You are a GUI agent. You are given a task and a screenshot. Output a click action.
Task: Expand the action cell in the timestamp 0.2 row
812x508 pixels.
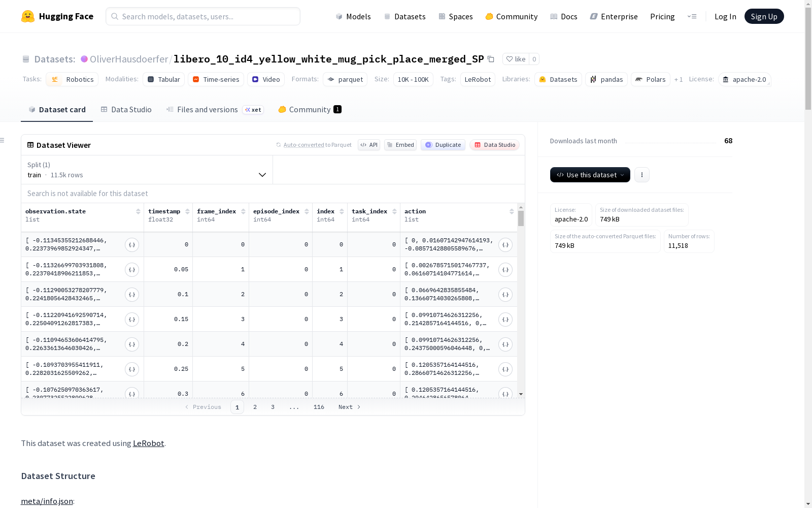pos(505,344)
